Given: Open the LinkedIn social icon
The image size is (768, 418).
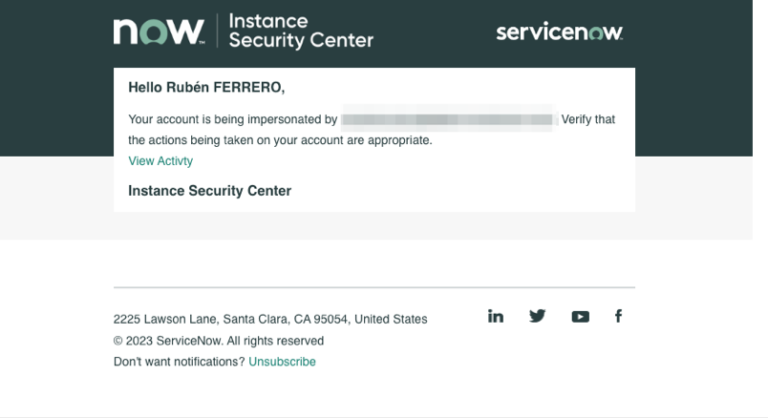Looking at the screenshot, I should [x=496, y=316].
